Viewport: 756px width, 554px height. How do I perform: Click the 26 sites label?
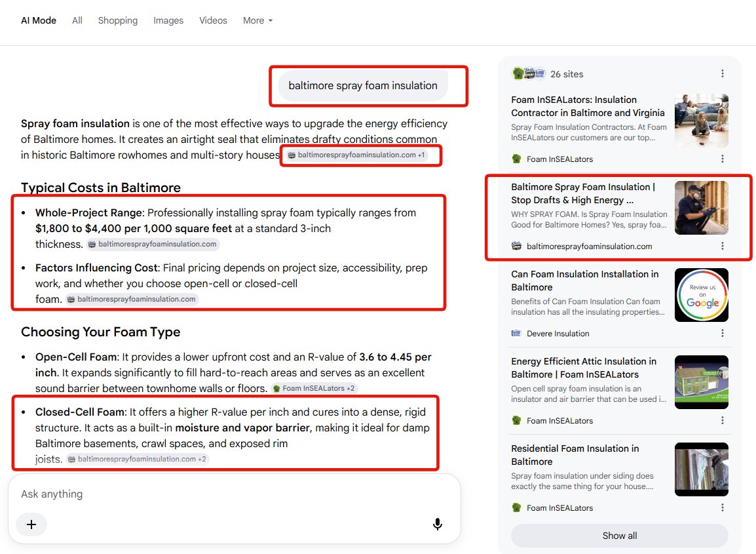(567, 74)
